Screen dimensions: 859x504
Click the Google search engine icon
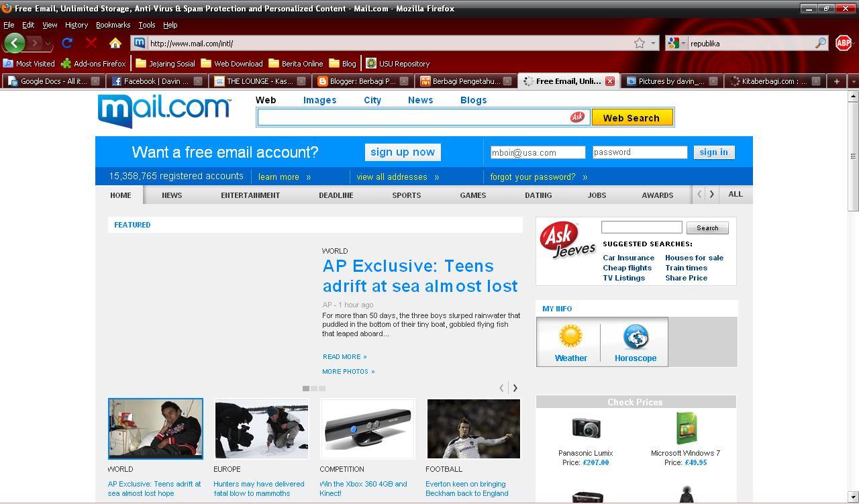pos(674,43)
